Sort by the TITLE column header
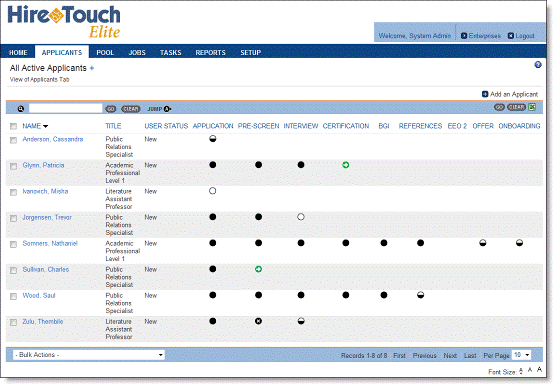Screen dimensions: 553x384 point(113,126)
